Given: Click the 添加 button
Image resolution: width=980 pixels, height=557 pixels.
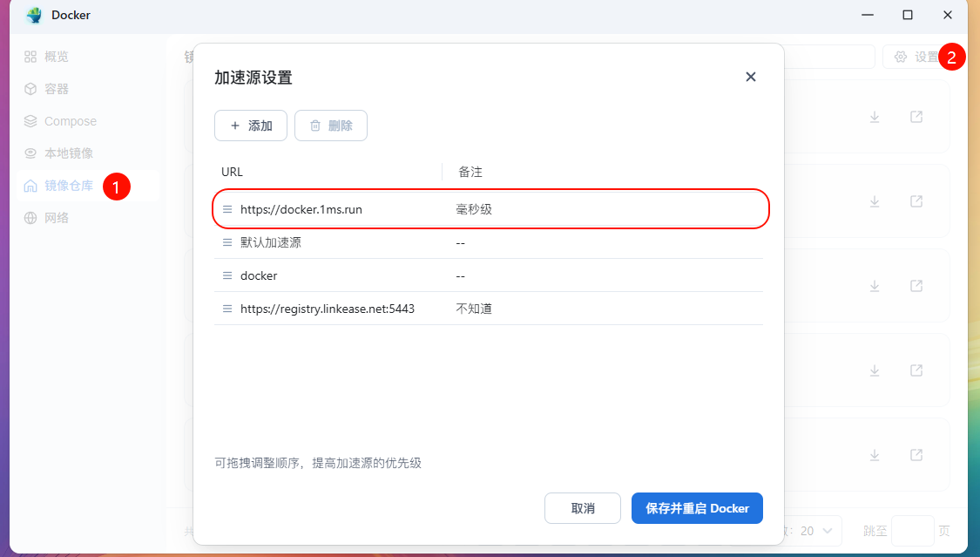Looking at the screenshot, I should point(251,126).
